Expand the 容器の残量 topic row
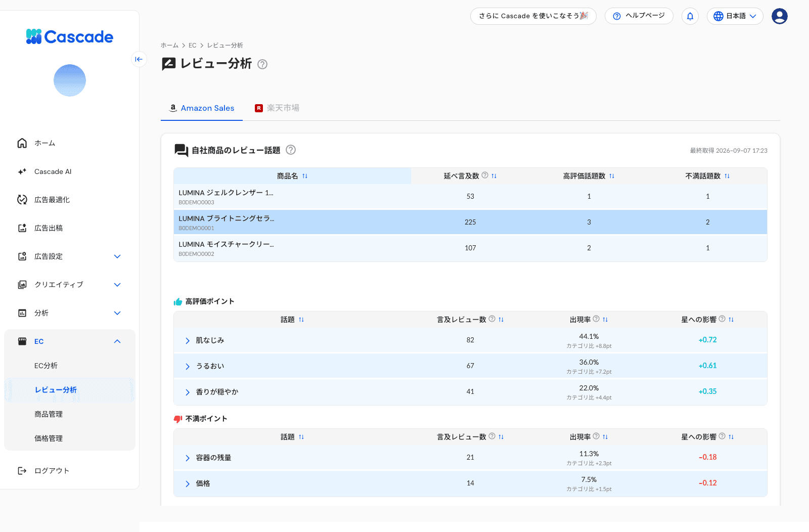 point(188,458)
